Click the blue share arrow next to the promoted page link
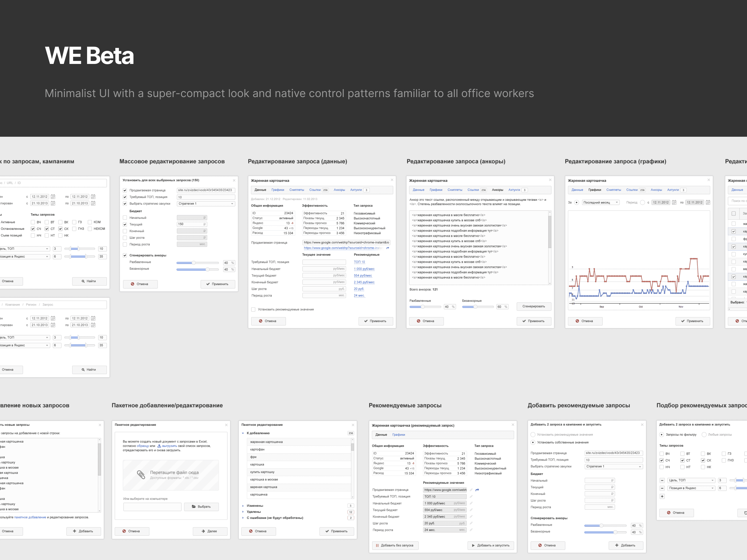The width and height of the screenshot is (747, 560). (x=388, y=248)
